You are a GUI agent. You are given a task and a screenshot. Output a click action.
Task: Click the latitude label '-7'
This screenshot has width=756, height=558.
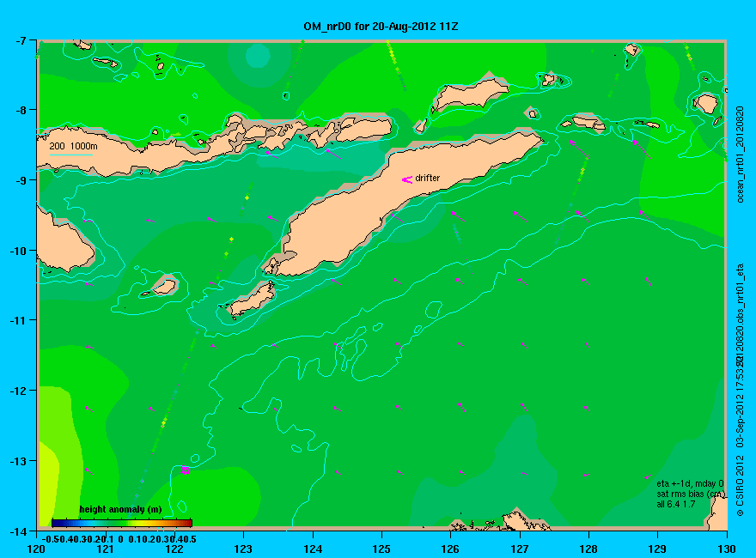[x=20, y=40]
